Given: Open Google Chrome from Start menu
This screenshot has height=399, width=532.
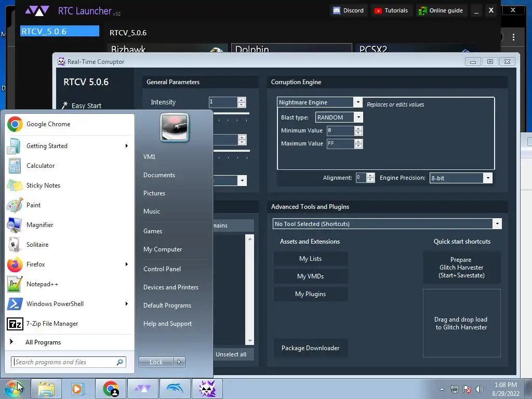Looking at the screenshot, I should click(x=70, y=124).
